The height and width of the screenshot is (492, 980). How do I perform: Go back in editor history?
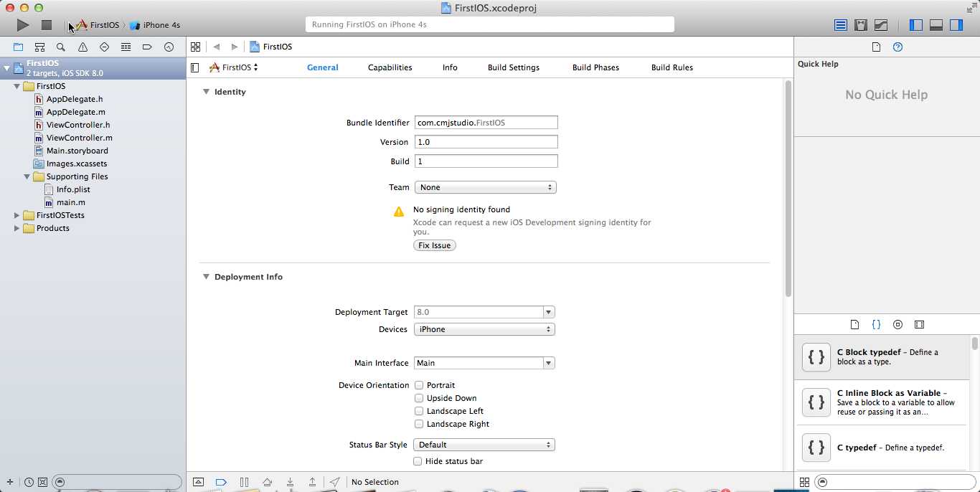217,47
